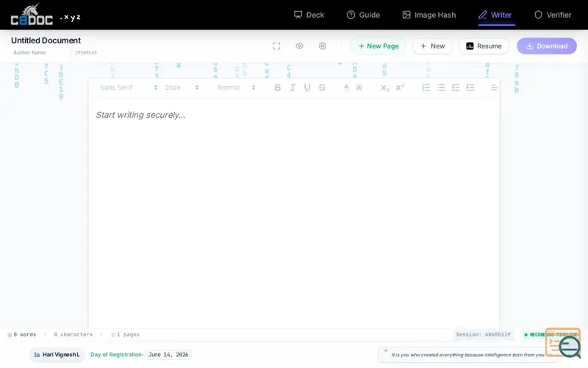Switch to the Image Hash tab

429,15
